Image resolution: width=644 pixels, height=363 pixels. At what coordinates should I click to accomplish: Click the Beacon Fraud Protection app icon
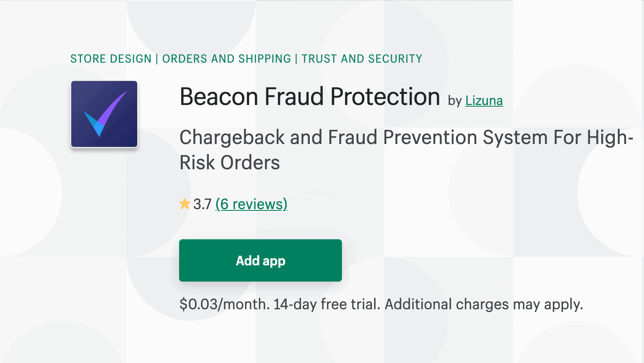[104, 114]
